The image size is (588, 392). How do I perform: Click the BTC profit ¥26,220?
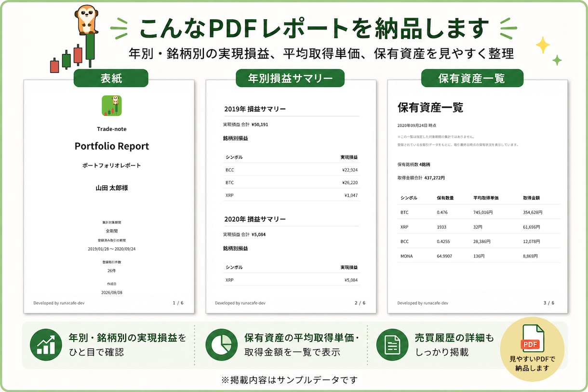point(350,183)
